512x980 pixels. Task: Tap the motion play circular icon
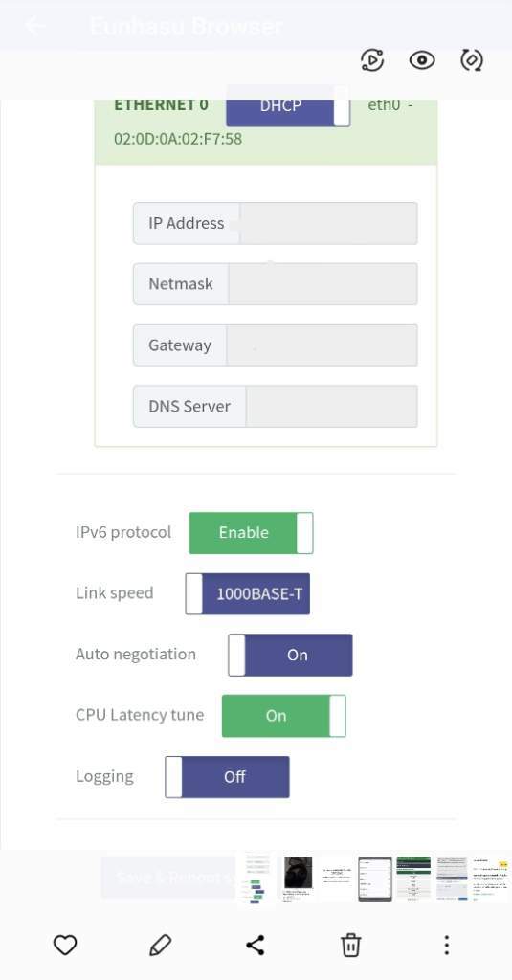coord(372,60)
